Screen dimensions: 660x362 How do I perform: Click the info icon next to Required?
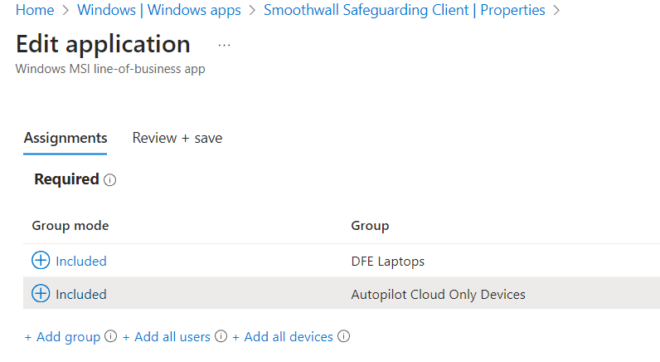point(110,180)
